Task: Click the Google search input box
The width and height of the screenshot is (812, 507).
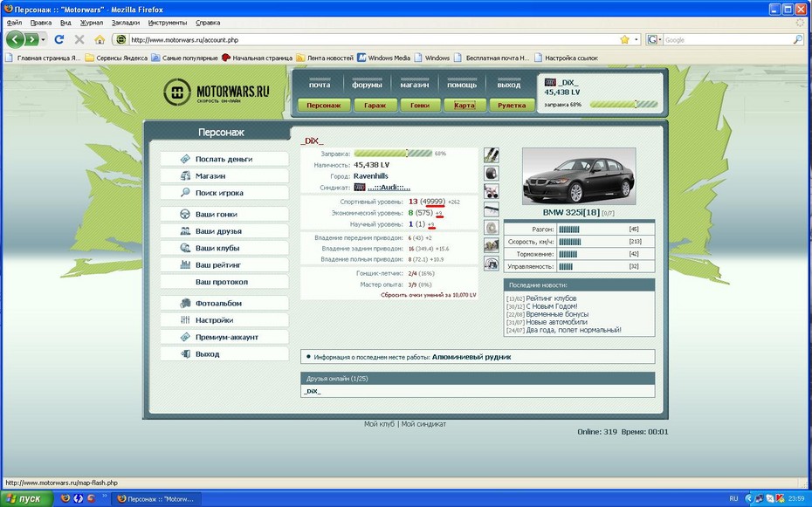Action: pyautogui.click(x=727, y=39)
